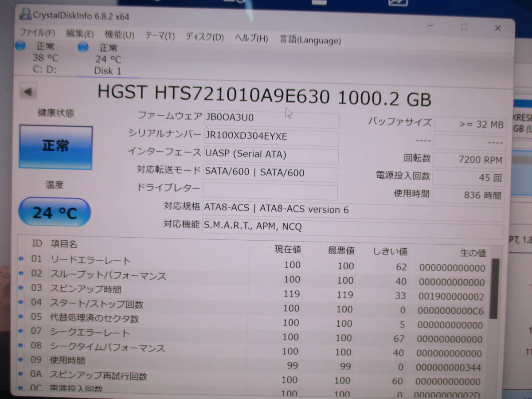Select the 04 スタート/ストップ回数 row
This screenshot has width=532, height=399.
click(253, 307)
